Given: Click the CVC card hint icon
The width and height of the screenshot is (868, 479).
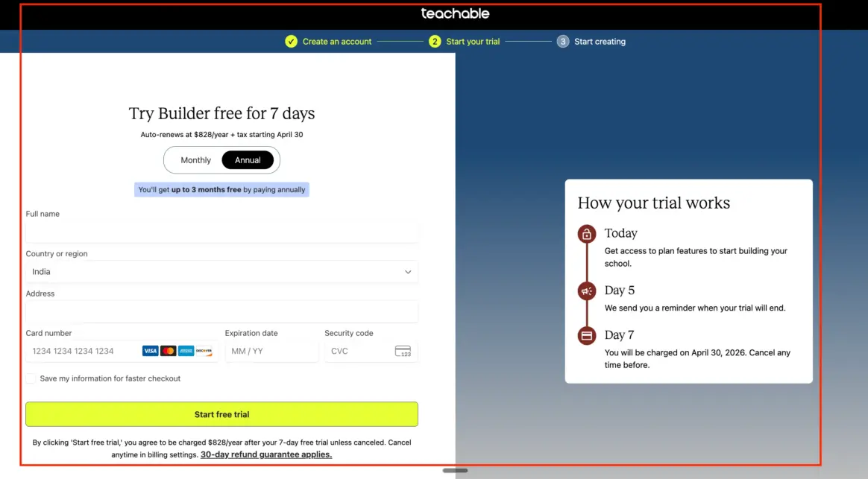Looking at the screenshot, I should [x=403, y=351].
